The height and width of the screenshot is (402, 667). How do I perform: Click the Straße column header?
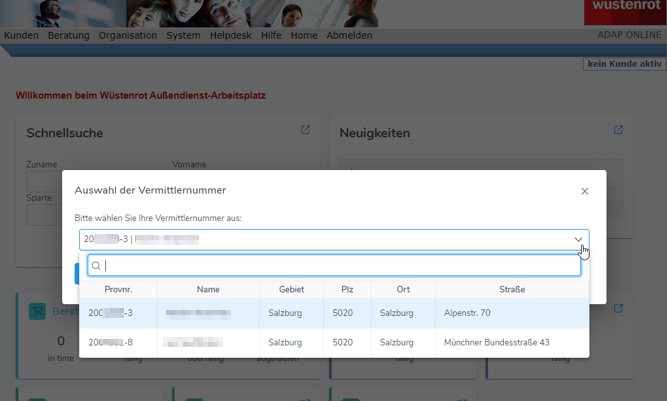click(512, 289)
